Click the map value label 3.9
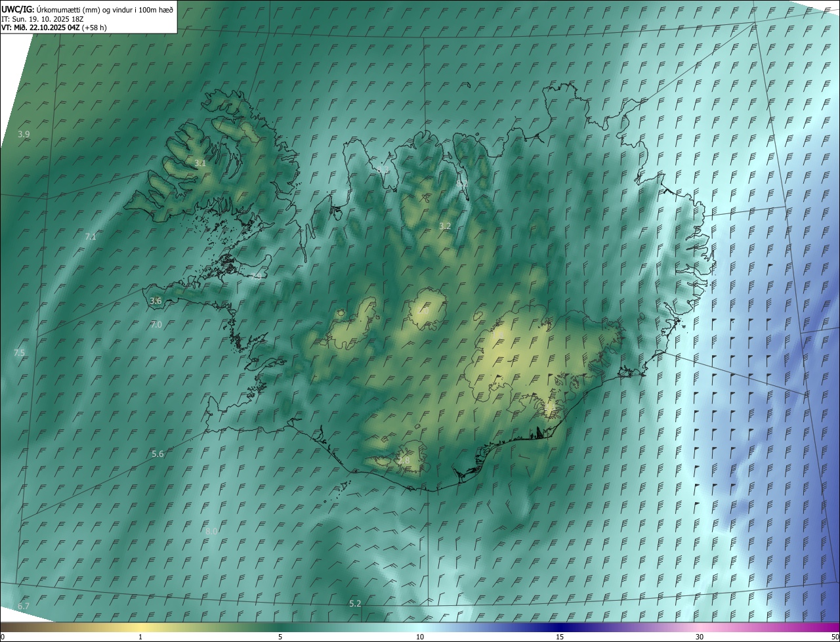The width and height of the screenshot is (840, 642). [24, 134]
